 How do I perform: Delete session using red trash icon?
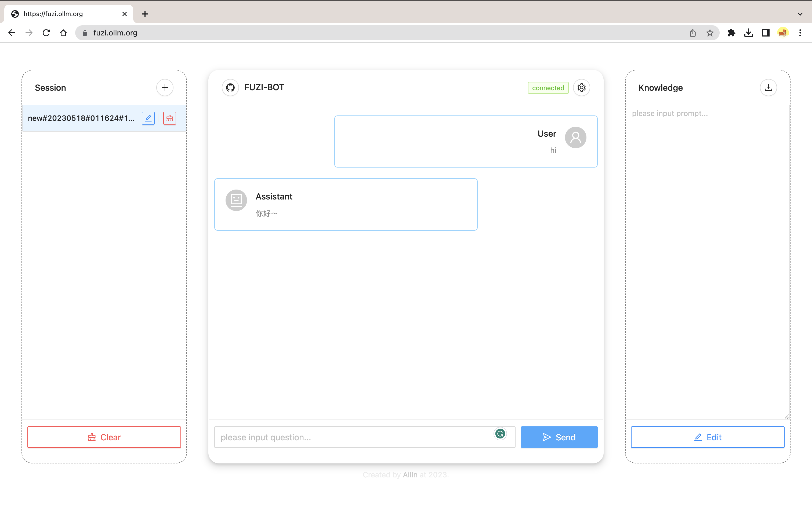pyautogui.click(x=170, y=118)
